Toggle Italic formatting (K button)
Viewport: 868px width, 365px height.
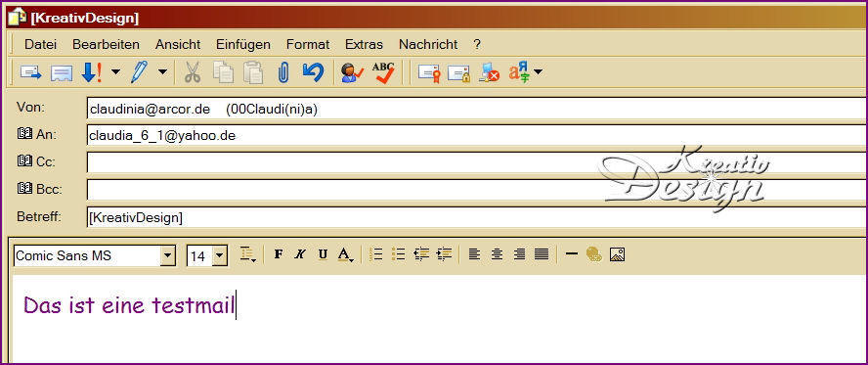[300, 254]
